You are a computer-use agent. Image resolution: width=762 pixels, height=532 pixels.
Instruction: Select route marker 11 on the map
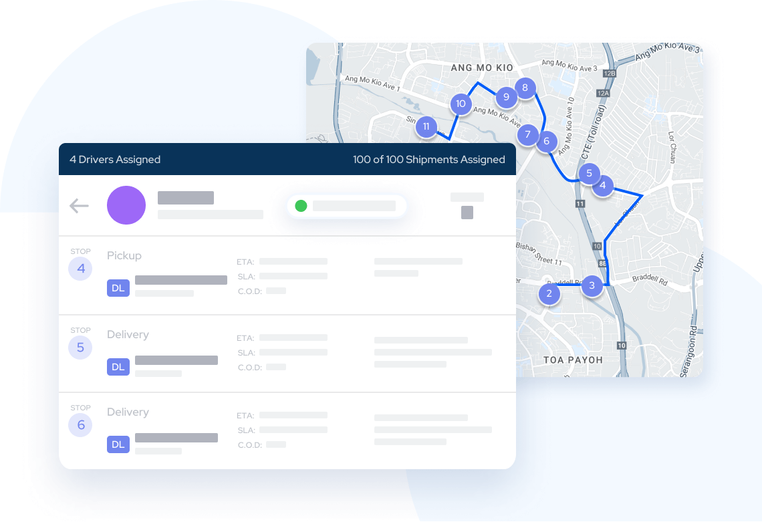pos(426,127)
